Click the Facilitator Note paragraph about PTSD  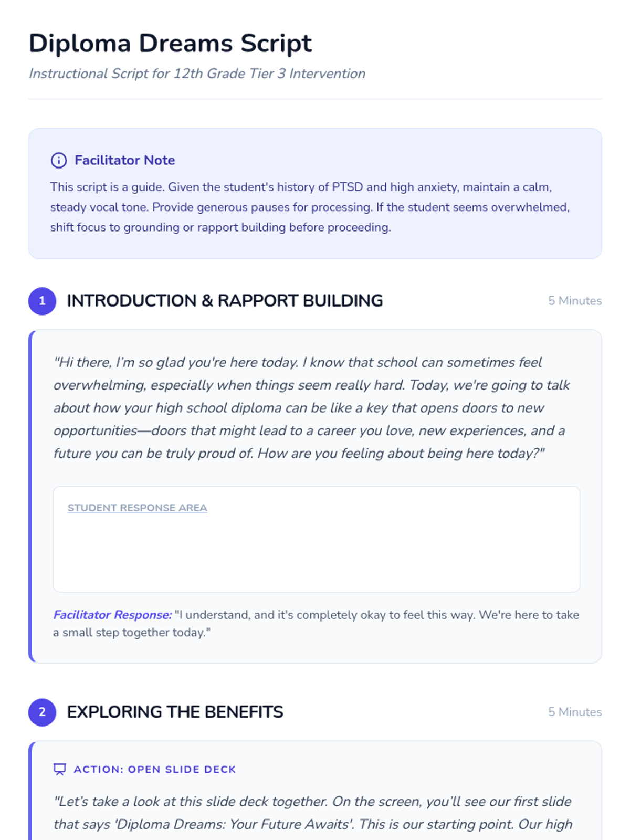pyautogui.click(x=310, y=207)
